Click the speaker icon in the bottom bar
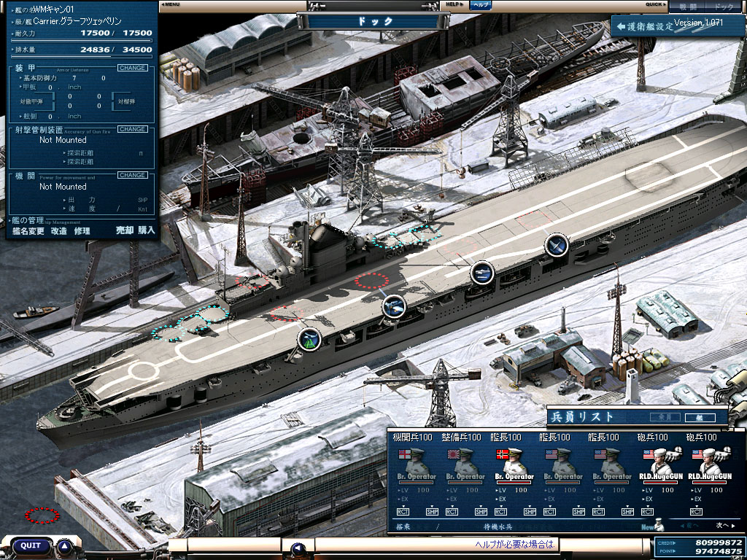Viewport: 747px width, 560px height. click(x=297, y=548)
